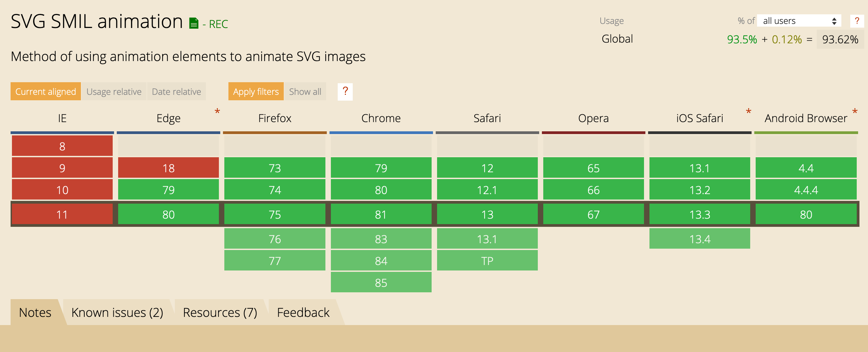Image resolution: width=868 pixels, height=352 pixels.
Task: Click the green spec document icon
Action: [x=194, y=23]
